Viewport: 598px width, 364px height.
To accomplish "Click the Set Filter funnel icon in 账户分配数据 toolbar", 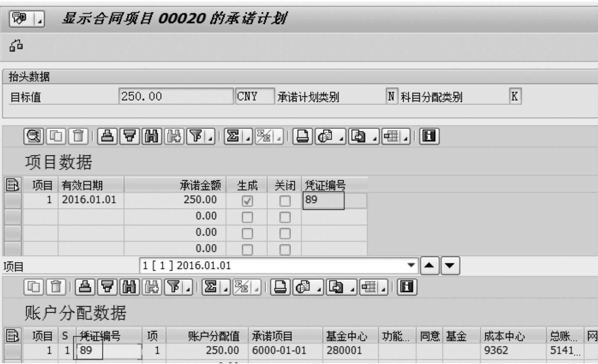I will 173,287.
